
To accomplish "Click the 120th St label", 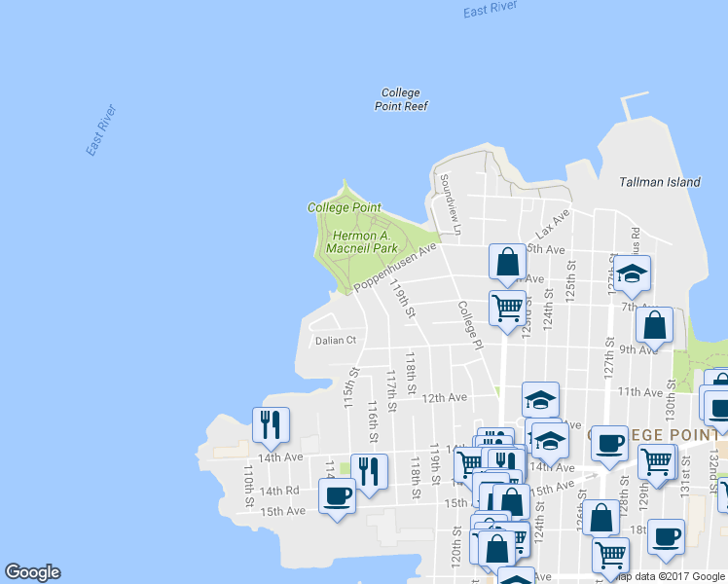I will [456, 547].
